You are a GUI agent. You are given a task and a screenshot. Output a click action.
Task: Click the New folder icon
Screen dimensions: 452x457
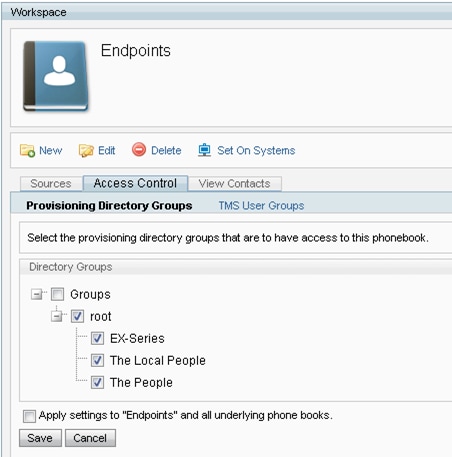coord(27,150)
